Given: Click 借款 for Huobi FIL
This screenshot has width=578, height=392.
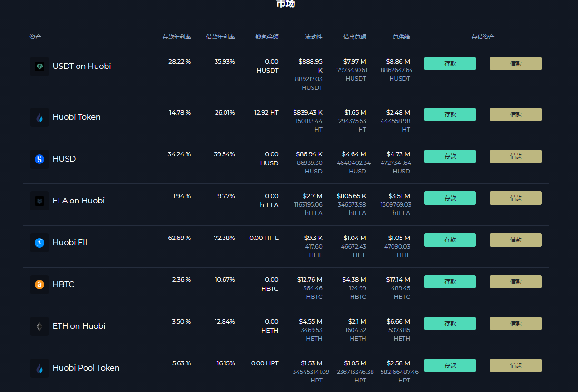Looking at the screenshot, I should [x=516, y=240].
